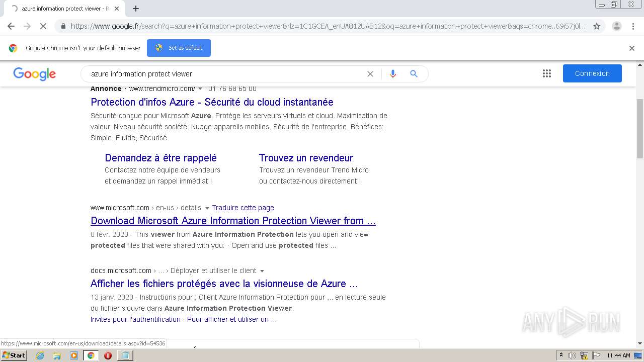View site security lock information
This screenshot has height=362, width=644.
(x=63, y=26)
